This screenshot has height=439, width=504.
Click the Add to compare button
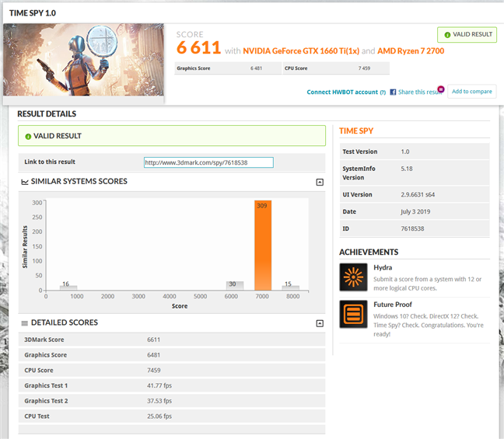point(471,92)
